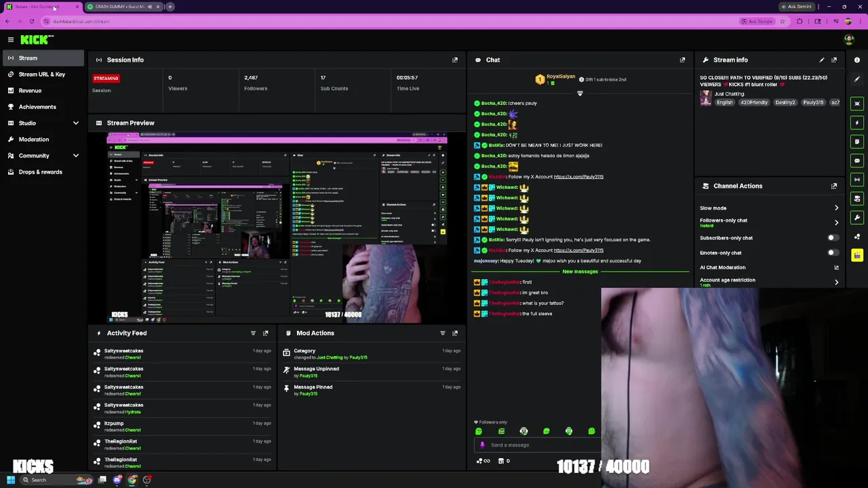Toggle the session info widget icon
The width and height of the screenshot is (868, 488).
click(857, 180)
